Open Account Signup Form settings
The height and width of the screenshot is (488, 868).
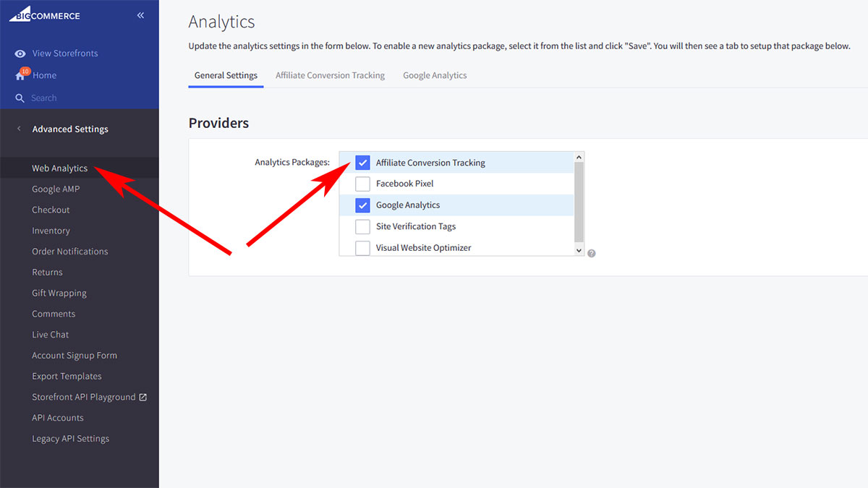[74, 356]
